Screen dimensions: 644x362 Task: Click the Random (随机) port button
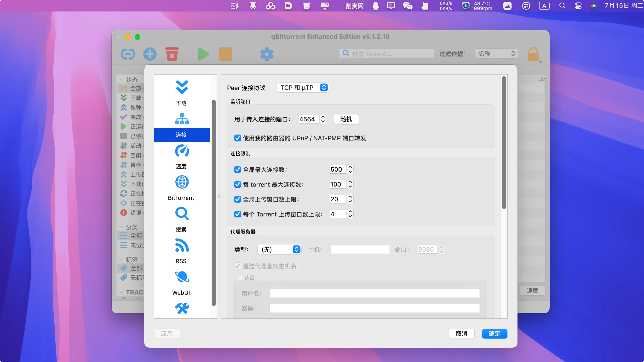[346, 119]
